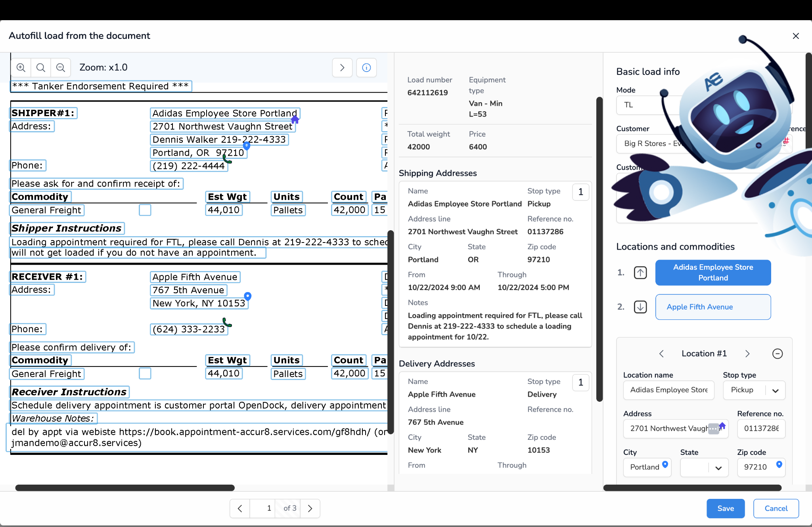The width and height of the screenshot is (812, 527).
Task: Click receiver Count value 42,000
Action: point(349,373)
